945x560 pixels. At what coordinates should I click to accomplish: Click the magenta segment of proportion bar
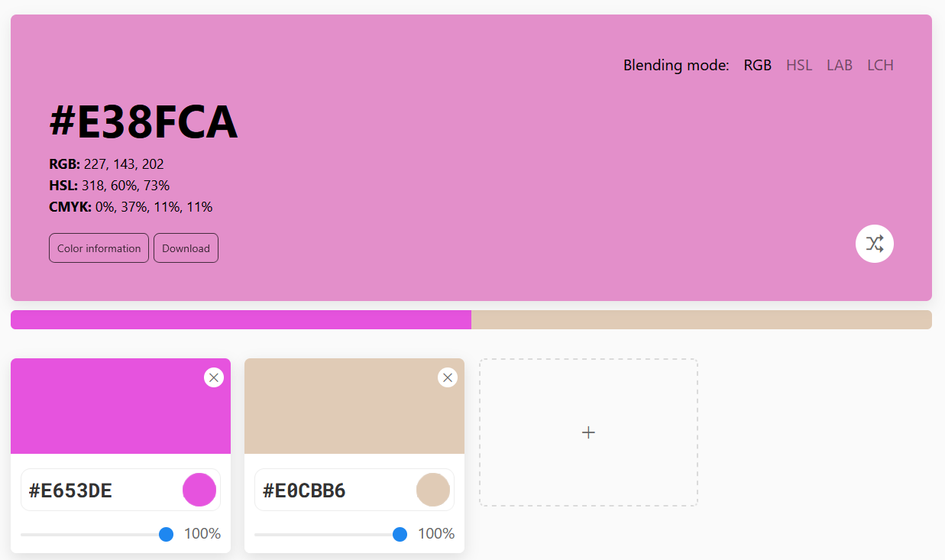(241, 319)
